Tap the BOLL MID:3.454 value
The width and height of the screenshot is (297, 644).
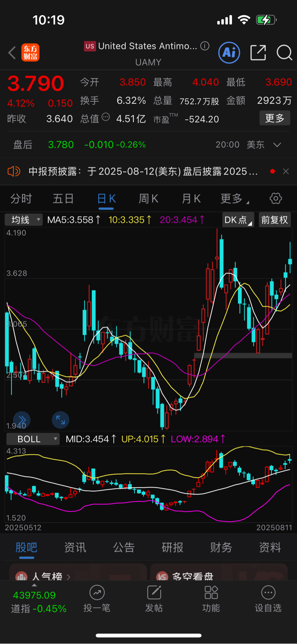(90, 439)
